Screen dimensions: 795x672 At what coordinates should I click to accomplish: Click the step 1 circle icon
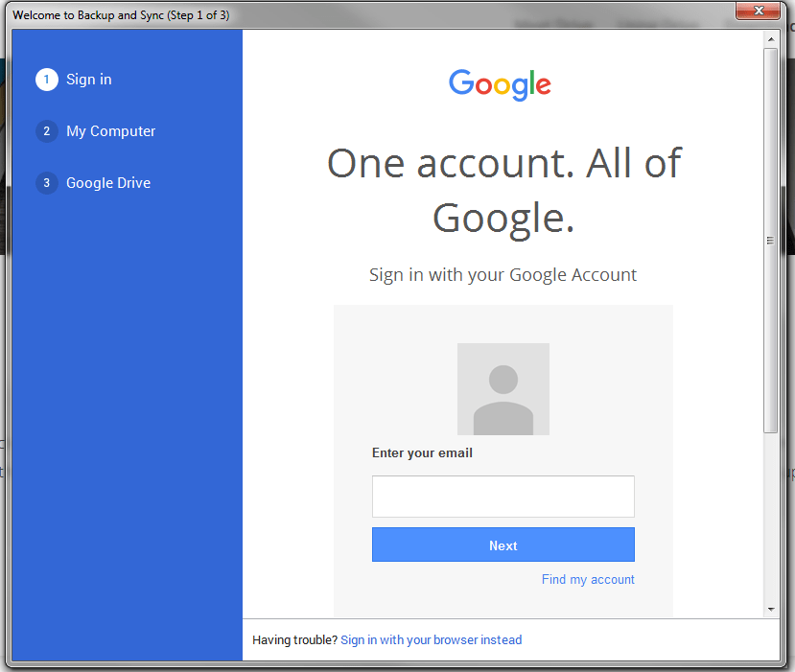[47, 80]
